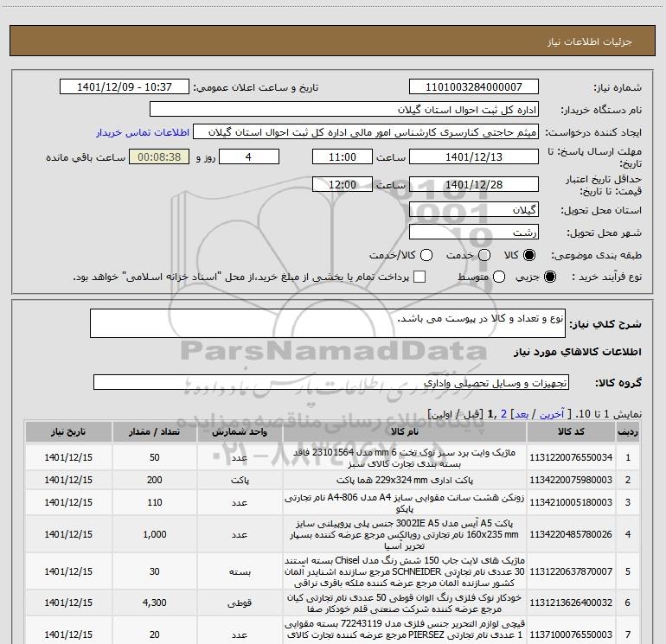Click the شماره نیاز field 1101003284000007
Image resolution: width=666 pixels, height=644 pixels.
click(474, 87)
